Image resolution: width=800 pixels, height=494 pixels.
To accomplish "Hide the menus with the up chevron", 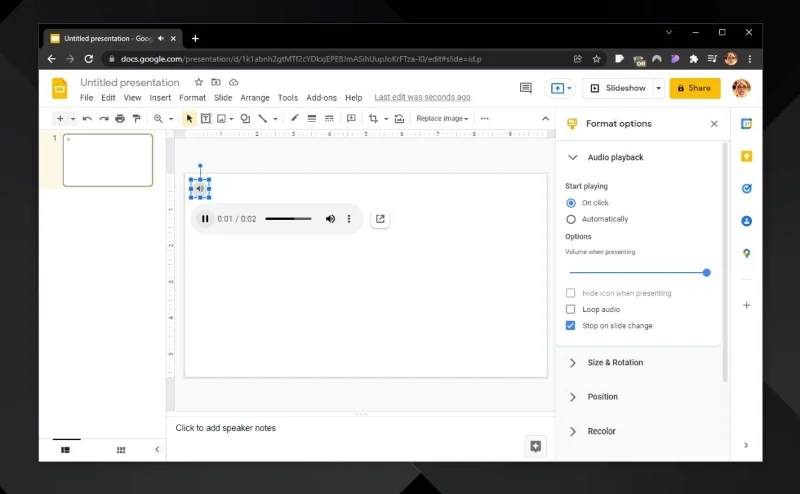I will [x=545, y=118].
